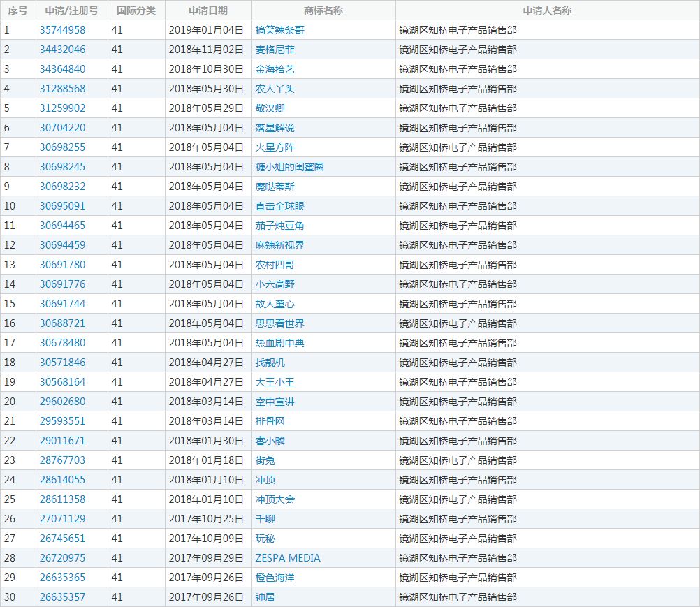Image resolution: width=700 pixels, height=607 pixels.
Task: Open trademark 麦格尼菲
Action: [275, 50]
